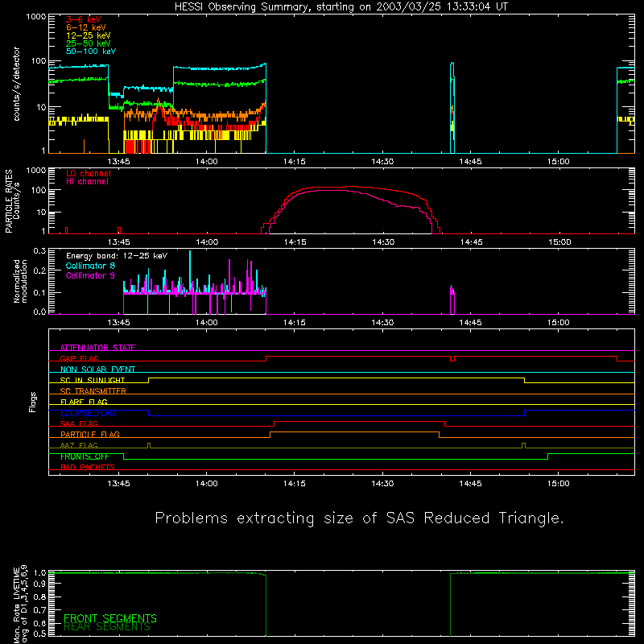Click the dim REAR SEGMENTS legend label
The image size is (644, 644).
[107, 626]
